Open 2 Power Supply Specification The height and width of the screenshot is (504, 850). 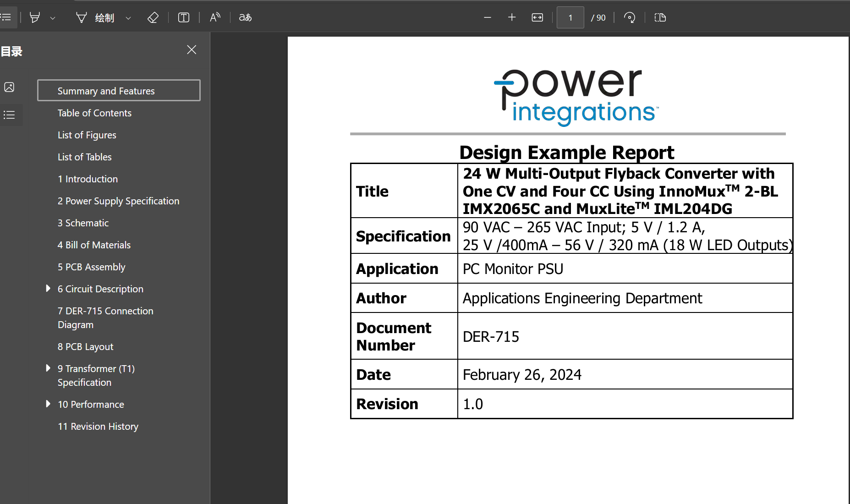tap(118, 201)
